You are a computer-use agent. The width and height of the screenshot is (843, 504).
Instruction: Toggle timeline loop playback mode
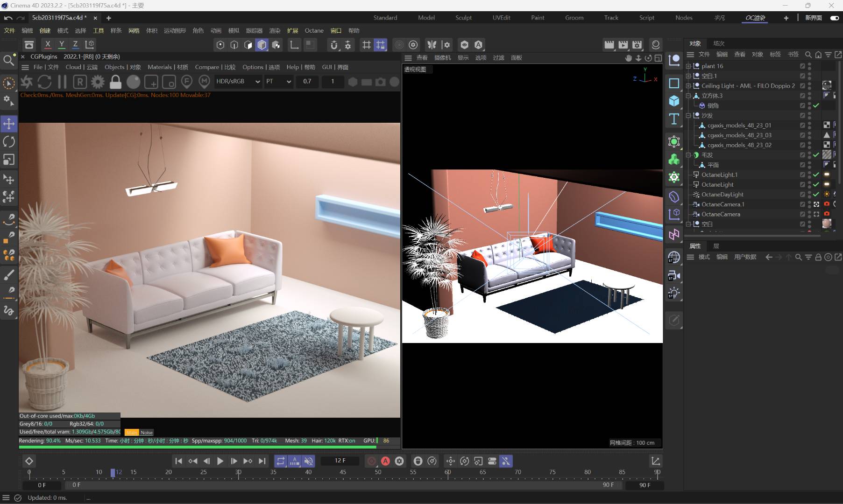280,461
